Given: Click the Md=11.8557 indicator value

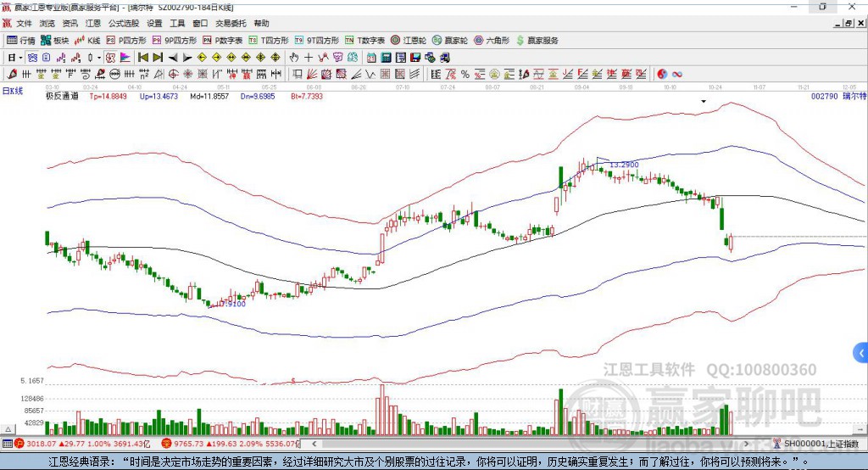Looking at the screenshot, I should coord(209,97).
